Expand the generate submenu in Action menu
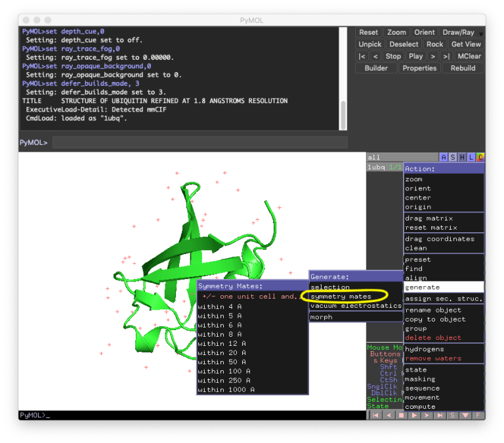This screenshot has height=443, width=504. click(x=444, y=287)
